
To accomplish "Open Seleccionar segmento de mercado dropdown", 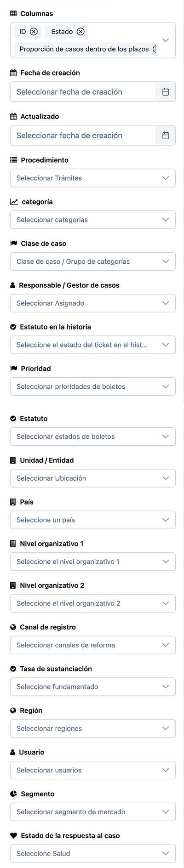I will point(93,812).
